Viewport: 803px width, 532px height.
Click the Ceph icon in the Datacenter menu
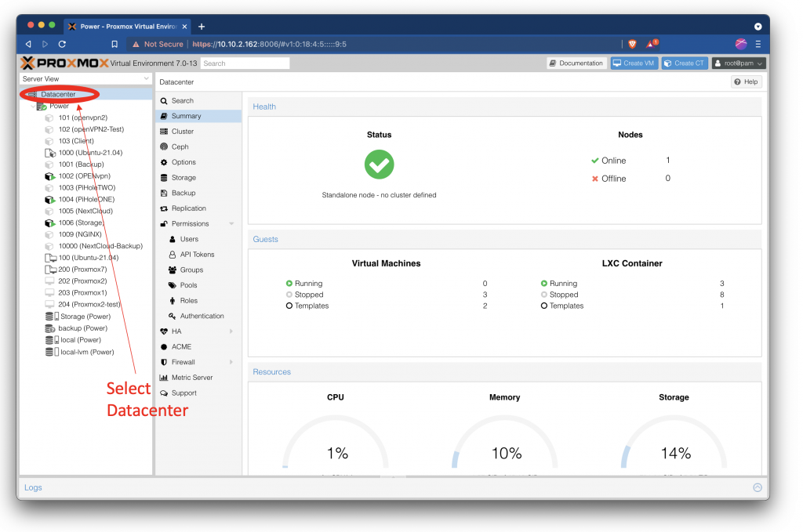pyautogui.click(x=164, y=147)
